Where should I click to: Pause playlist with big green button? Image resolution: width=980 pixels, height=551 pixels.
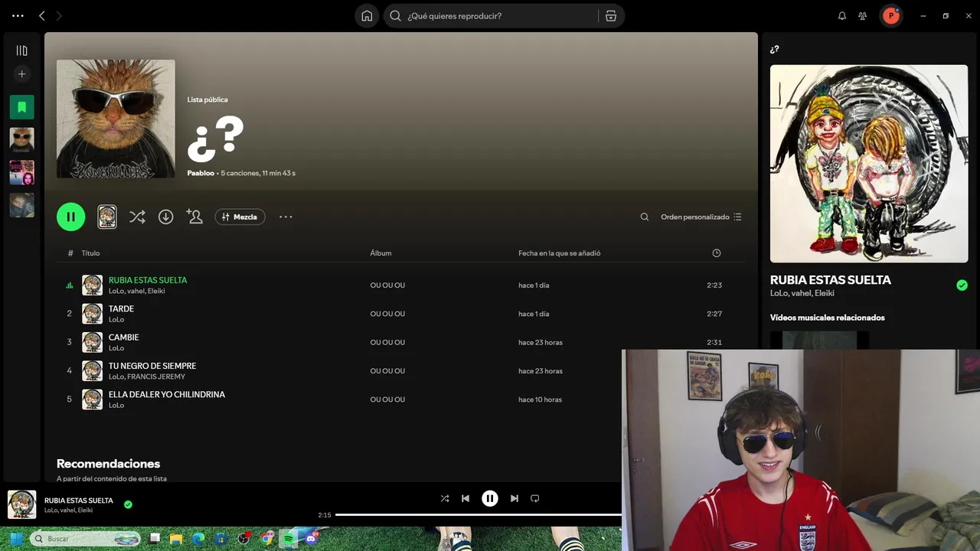click(x=70, y=217)
